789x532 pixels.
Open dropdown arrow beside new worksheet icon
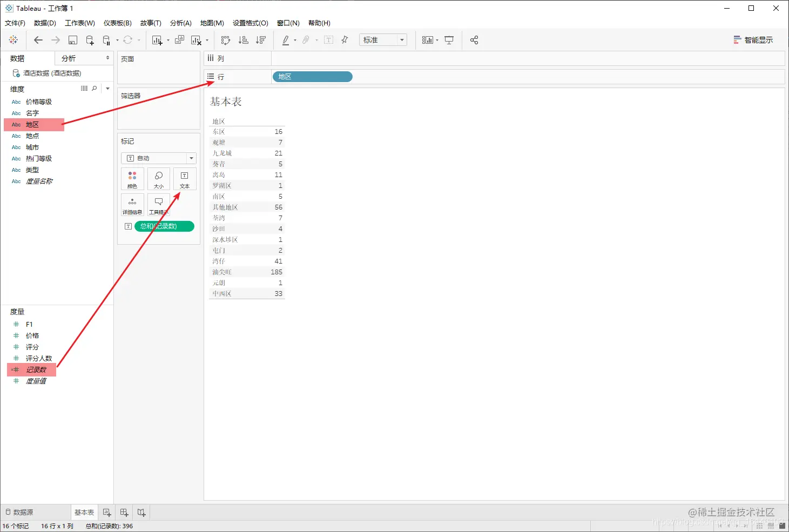coord(168,40)
